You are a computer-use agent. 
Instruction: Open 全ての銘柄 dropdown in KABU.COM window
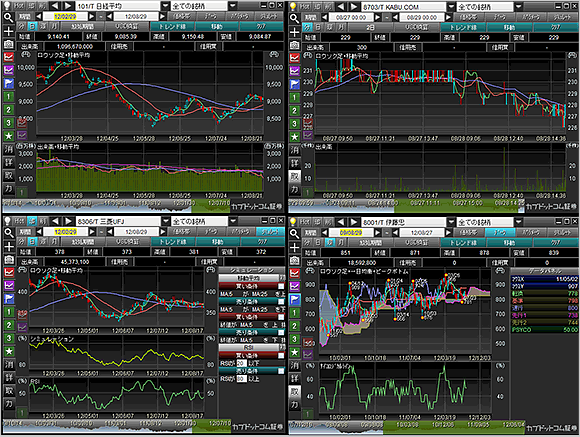pyautogui.click(x=519, y=7)
